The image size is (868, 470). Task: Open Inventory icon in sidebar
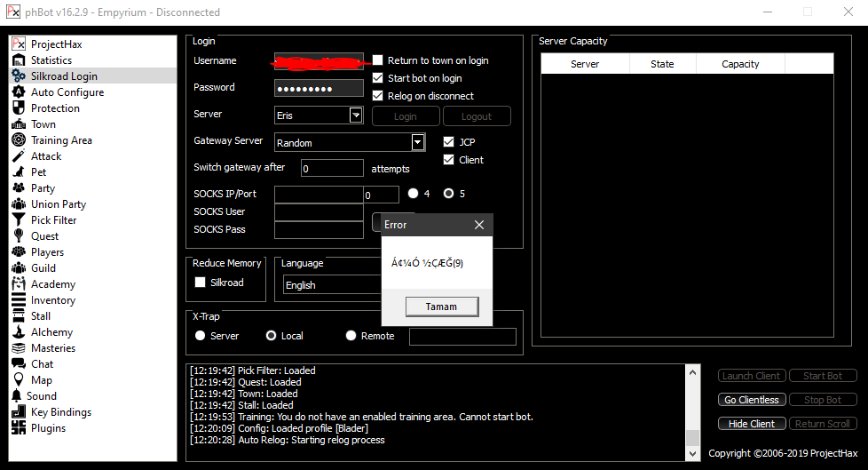19,300
